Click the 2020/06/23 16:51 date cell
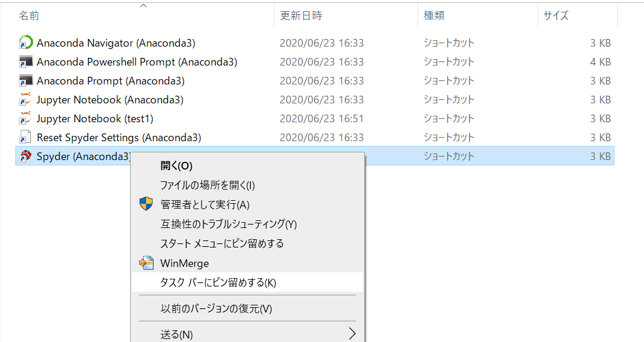644x342 pixels. pos(322,119)
